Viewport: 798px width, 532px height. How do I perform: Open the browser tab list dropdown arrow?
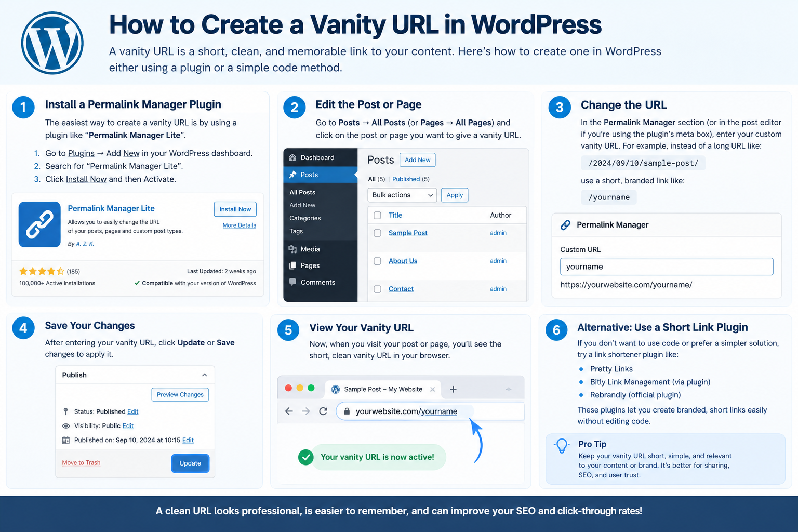509,389
